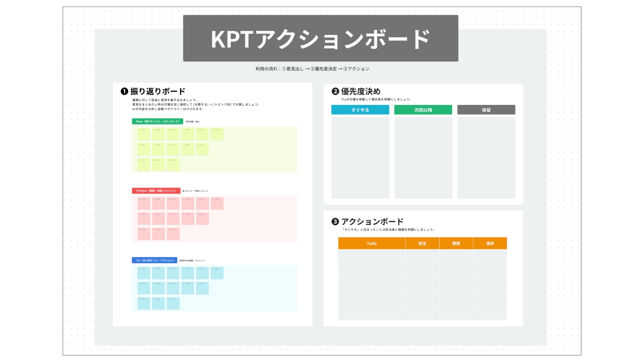Click the 期限 table header
The image size is (644, 362).
pos(456,243)
